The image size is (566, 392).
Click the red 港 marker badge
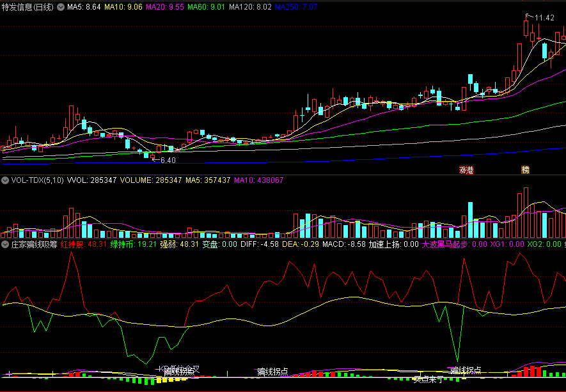(469, 170)
